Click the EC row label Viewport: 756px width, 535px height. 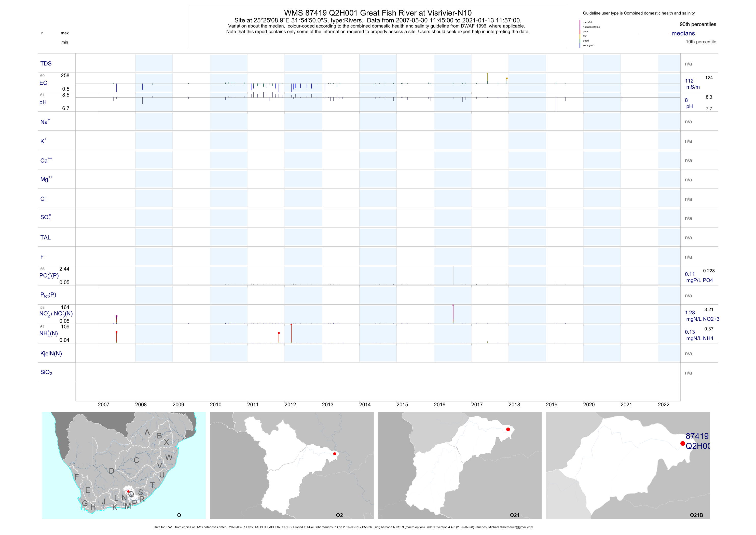43,83
